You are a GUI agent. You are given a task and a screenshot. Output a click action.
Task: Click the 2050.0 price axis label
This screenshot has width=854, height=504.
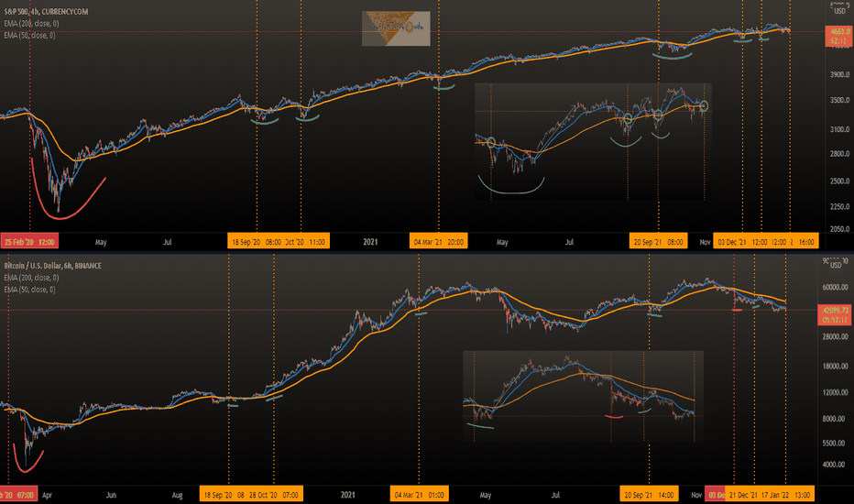[x=839, y=229]
